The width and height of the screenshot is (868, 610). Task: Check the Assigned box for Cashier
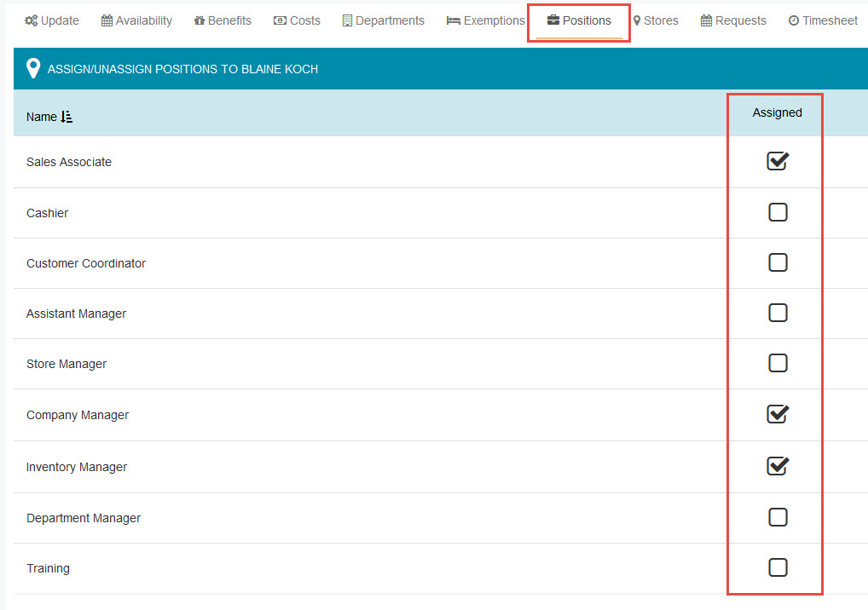tap(777, 212)
